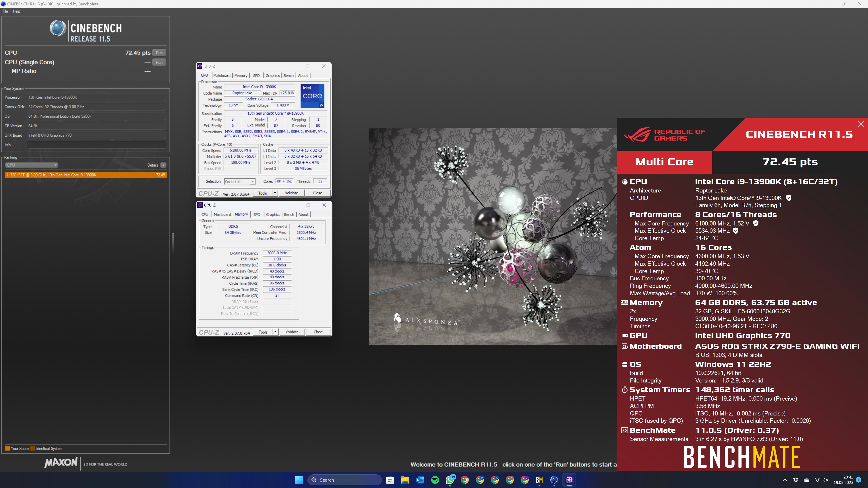Switch to Cinebench taskbar icon

(554, 480)
